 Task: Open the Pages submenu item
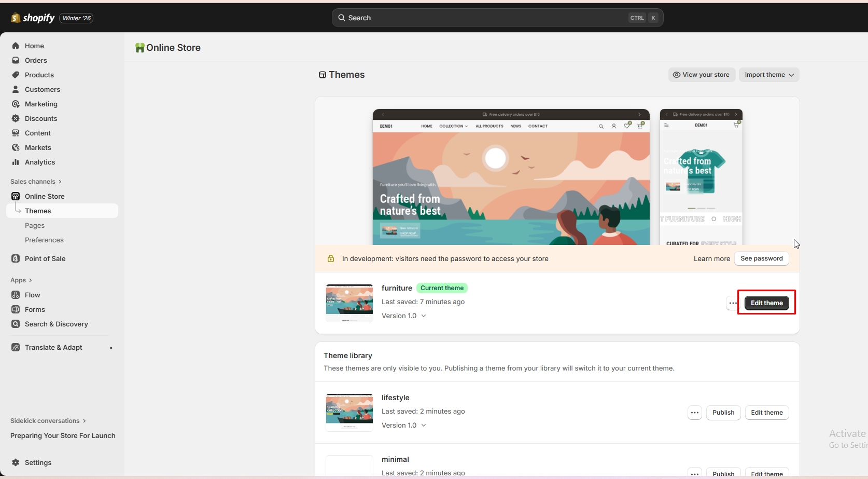click(35, 225)
